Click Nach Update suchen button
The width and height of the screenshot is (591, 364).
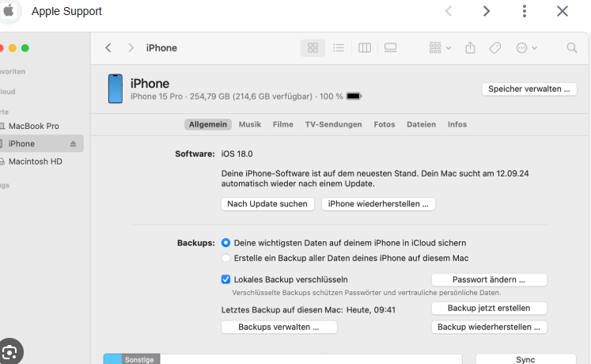tap(267, 204)
